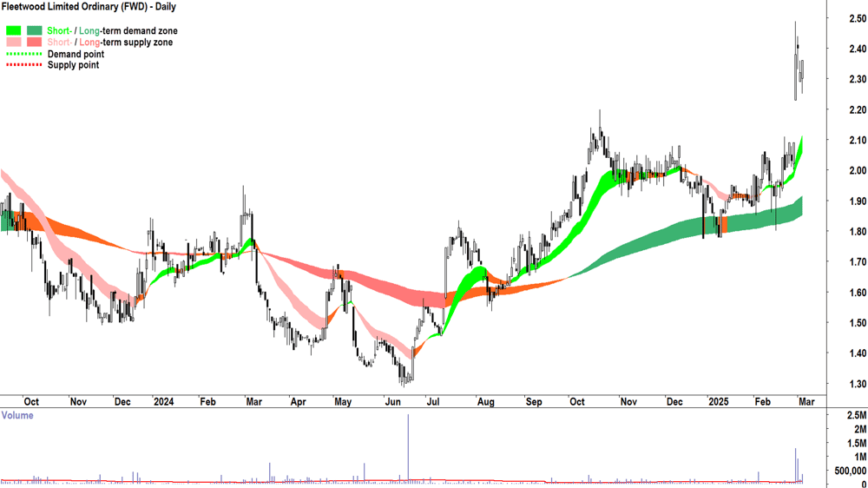The height and width of the screenshot is (488, 868).
Task: Click the 'May' label on the time axis
Action: pyautogui.click(x=343, y=401)
